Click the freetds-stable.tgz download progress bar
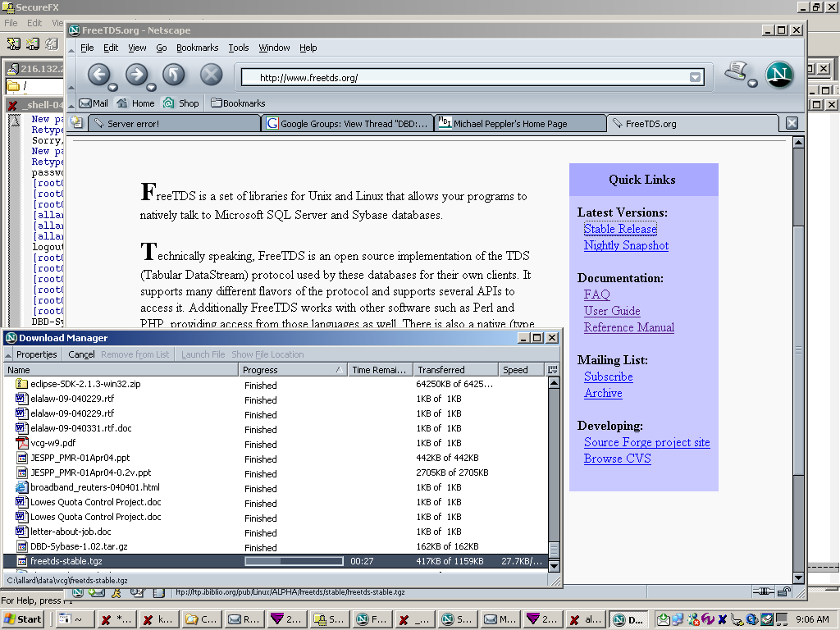 (294, 561)
